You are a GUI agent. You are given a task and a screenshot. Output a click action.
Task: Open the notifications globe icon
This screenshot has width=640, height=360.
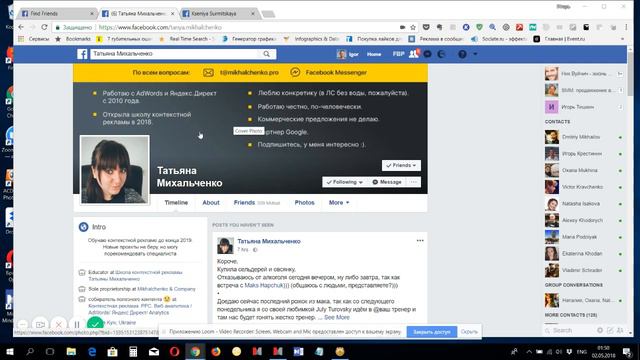441,54
